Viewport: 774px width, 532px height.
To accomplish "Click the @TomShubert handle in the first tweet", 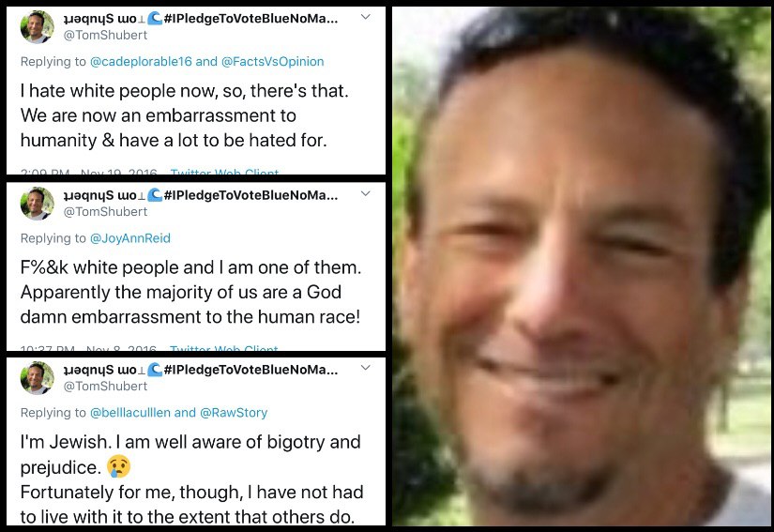I will pos(105,35).
